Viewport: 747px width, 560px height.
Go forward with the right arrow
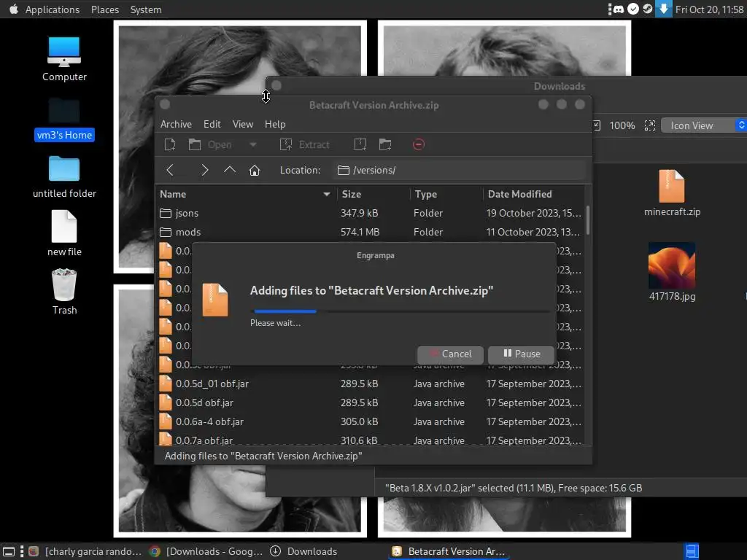point(205,170)
